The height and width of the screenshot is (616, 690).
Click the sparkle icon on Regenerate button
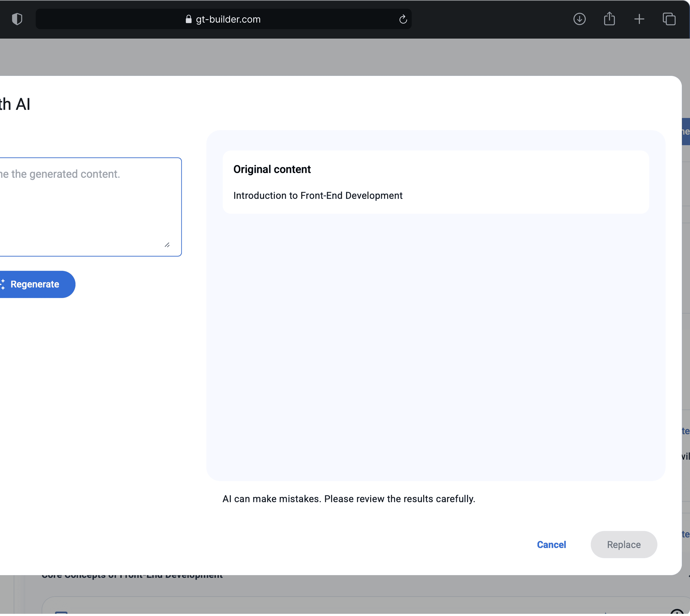(3, 284)
